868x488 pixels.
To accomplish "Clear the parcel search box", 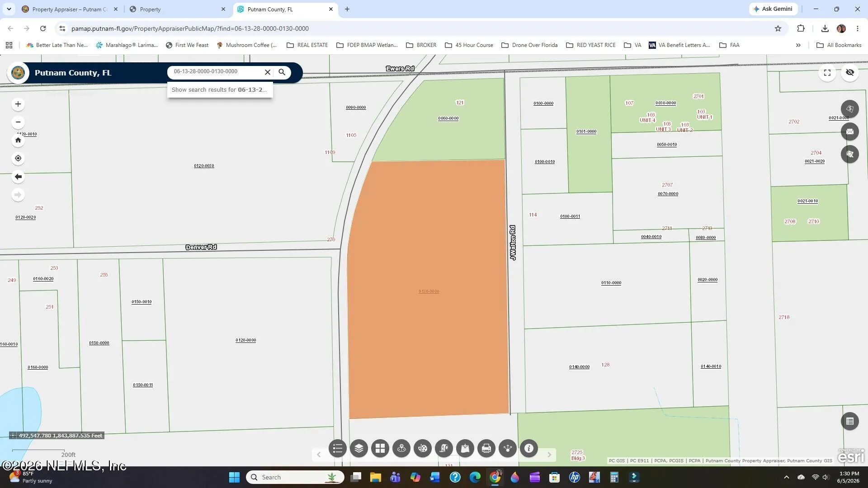I will 268,72.
